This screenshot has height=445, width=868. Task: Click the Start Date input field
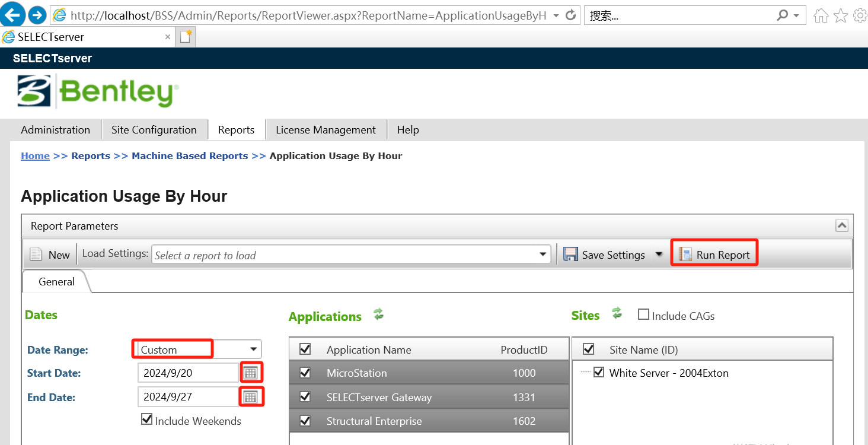188,373
